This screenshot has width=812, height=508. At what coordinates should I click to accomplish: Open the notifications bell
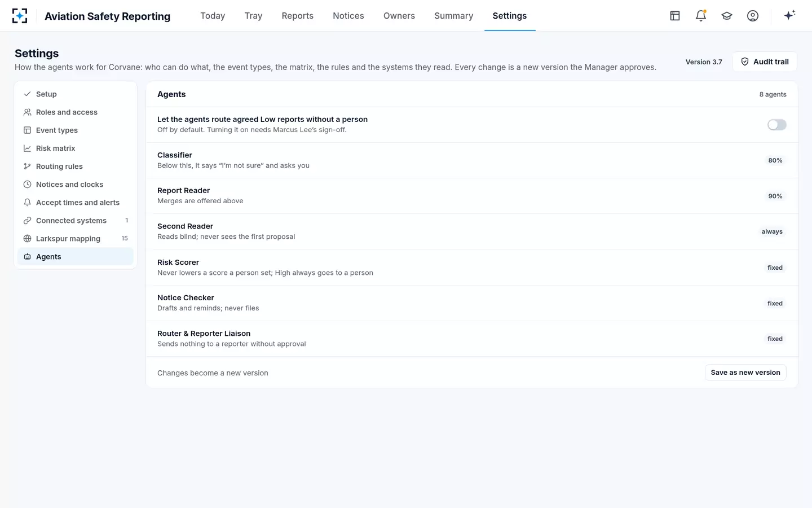coord(701,16)
